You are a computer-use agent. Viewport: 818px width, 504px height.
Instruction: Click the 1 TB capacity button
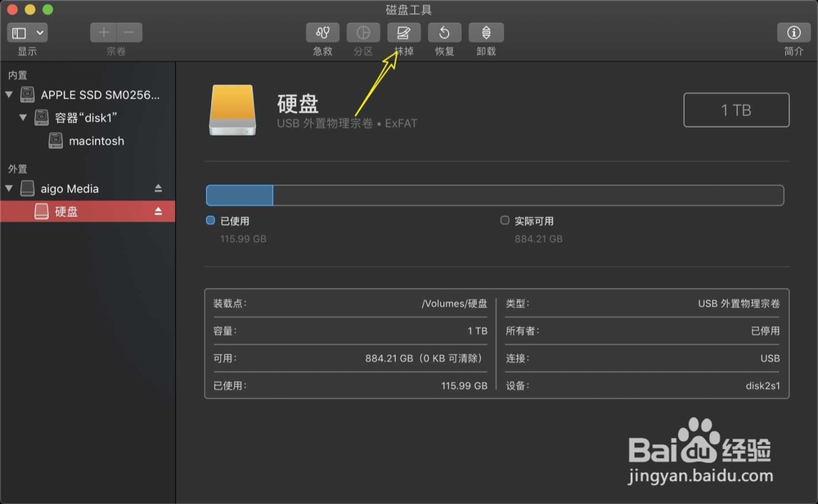735,110
